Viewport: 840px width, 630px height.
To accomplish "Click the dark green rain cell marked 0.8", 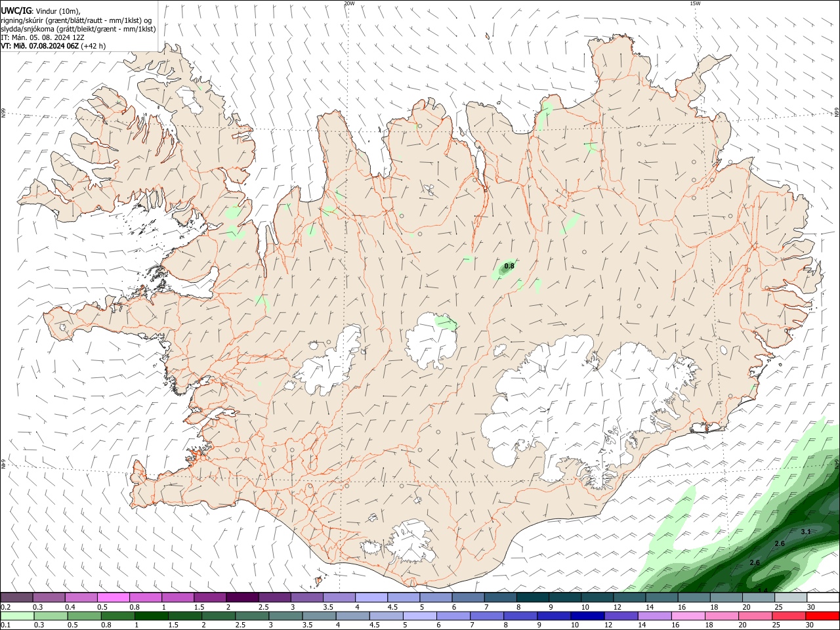I will [x=504, y=268].
